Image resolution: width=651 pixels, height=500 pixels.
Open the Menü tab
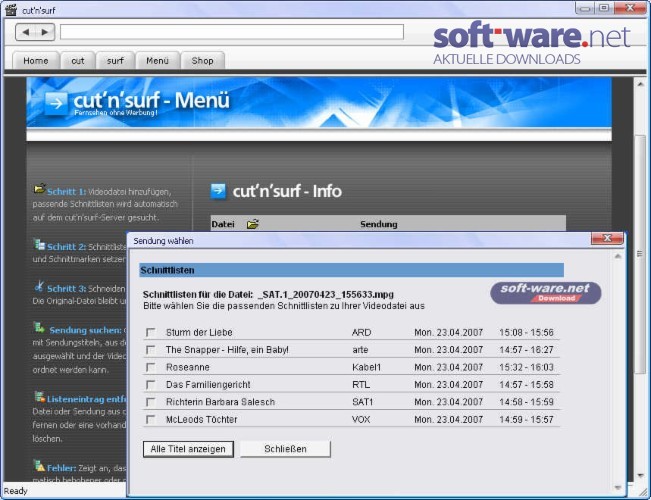tap(157, 61)
